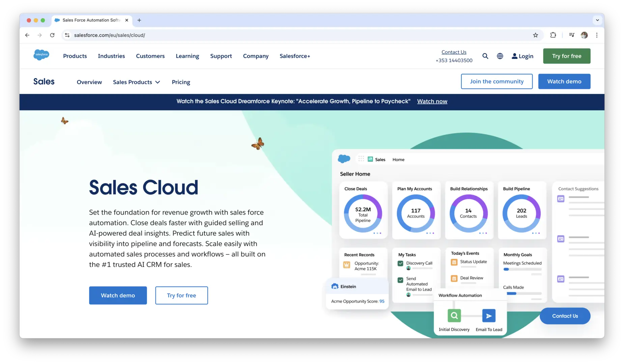Click the phone number +353 14403500
Screen dimensions: 624x364
pyautogui.click(x=454, y=60)
